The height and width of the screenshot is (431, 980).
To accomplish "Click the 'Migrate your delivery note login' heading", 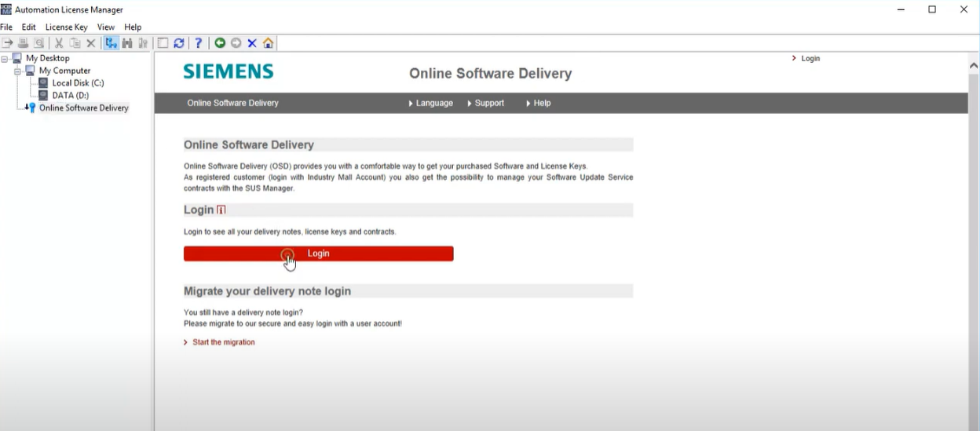I will (267, 291).
